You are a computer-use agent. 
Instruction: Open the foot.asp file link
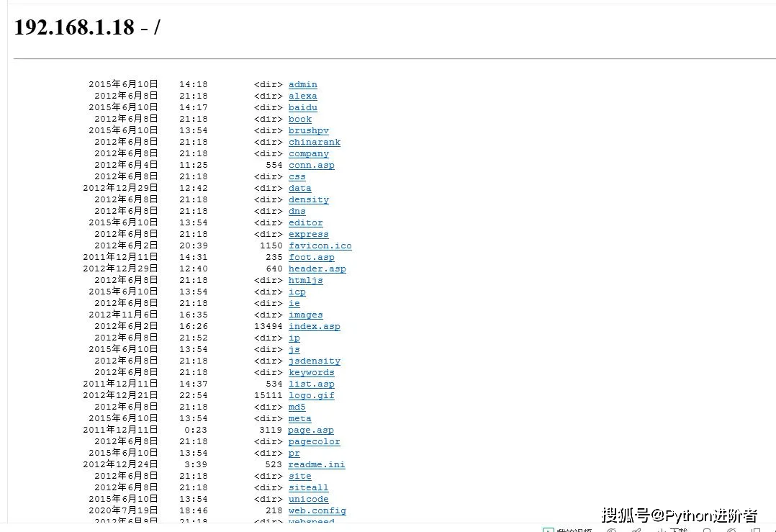[311, 257]
